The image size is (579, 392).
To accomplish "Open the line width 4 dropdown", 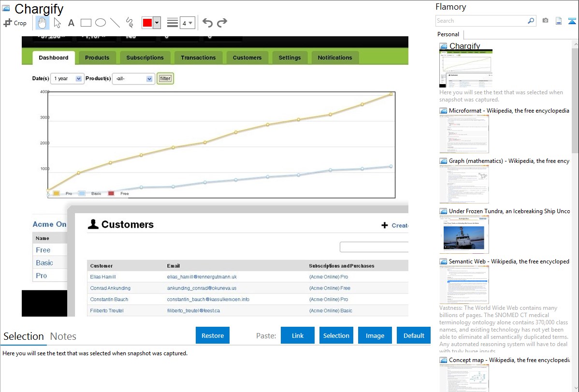I will click(187, 23).
